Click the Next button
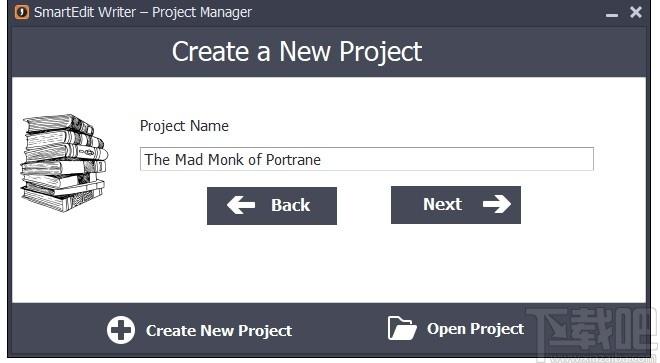660x363 pixels. [x=455, y=205]
